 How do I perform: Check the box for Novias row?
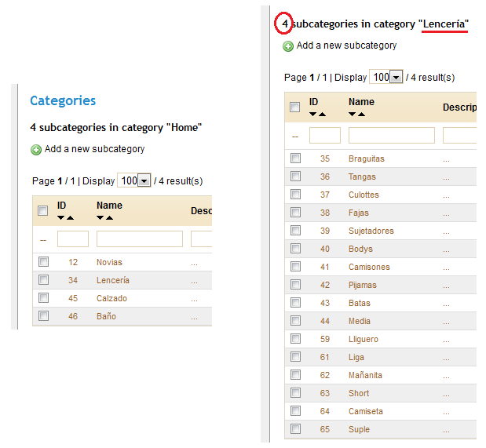(44, 262)
